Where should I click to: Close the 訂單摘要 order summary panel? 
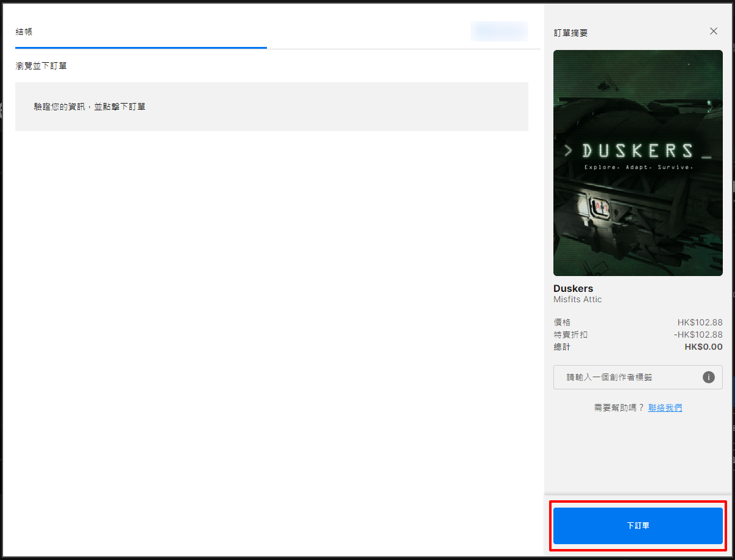click(714, 31)
